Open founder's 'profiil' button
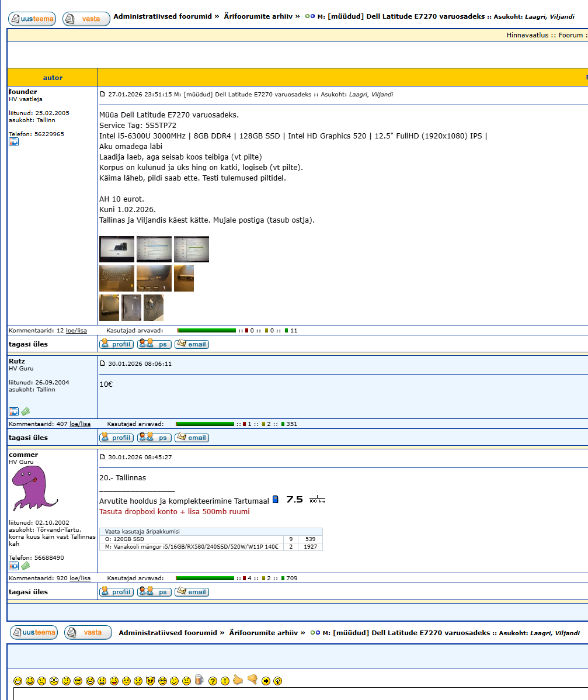The height and width of the screenshot is (700, 588). coord(116,344)
